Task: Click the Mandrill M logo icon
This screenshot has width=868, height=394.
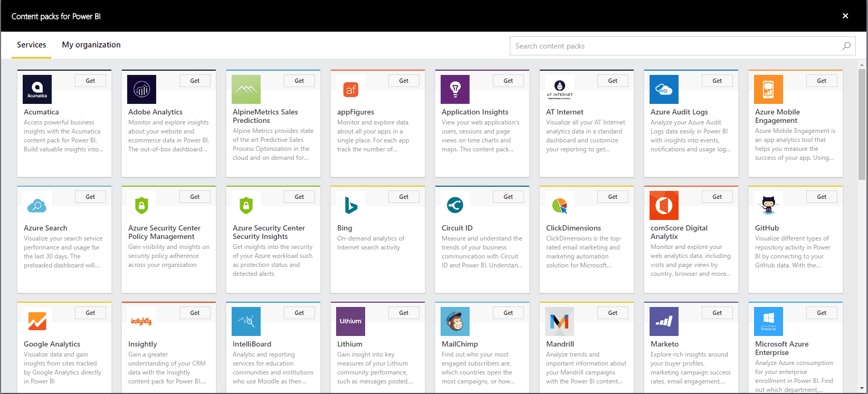Action: [x=559, y=321]
